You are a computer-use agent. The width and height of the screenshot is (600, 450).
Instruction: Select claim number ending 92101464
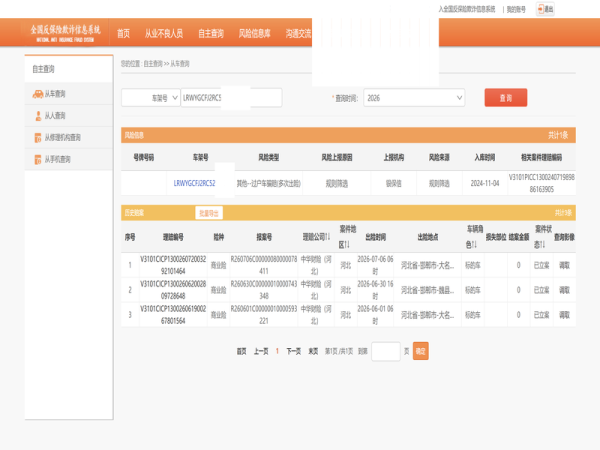[x=173, y=265]
